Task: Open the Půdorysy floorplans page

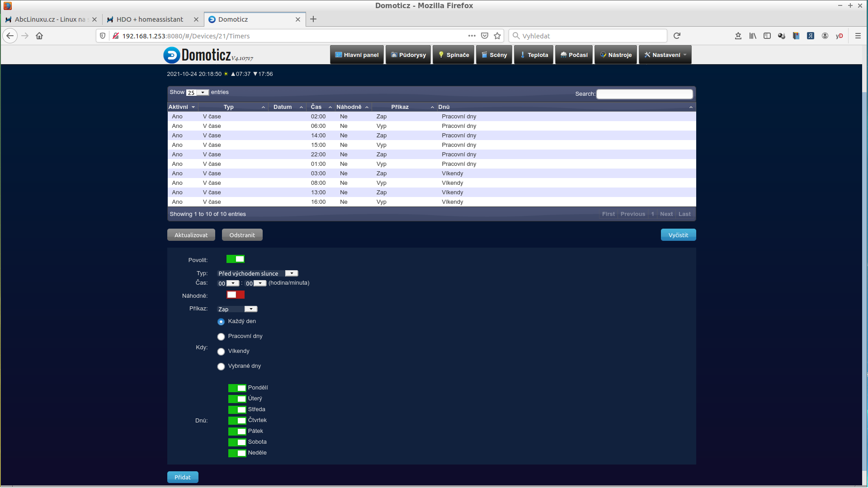Action: click(x=408, y=55)
